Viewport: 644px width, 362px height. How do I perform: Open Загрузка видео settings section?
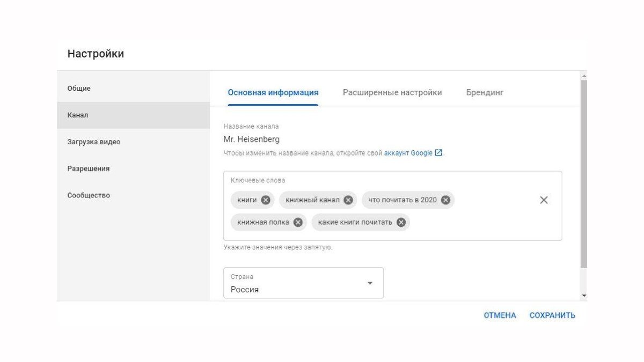coord(133,142)
